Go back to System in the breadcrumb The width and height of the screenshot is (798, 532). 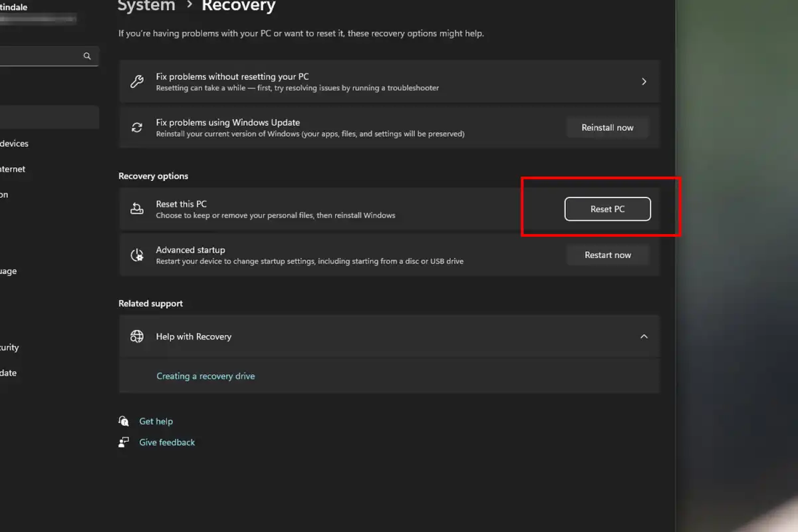point(146,7)
